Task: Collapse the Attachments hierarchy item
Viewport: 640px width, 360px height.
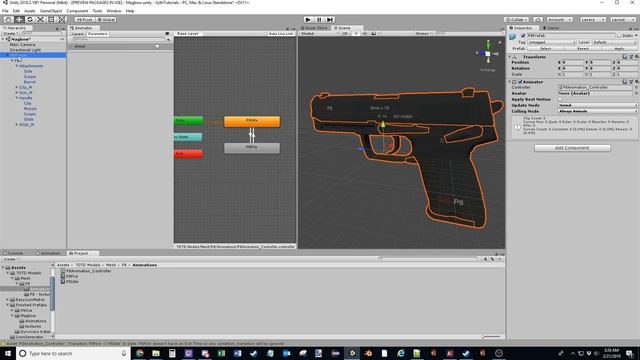Action: tap(17, 66)
